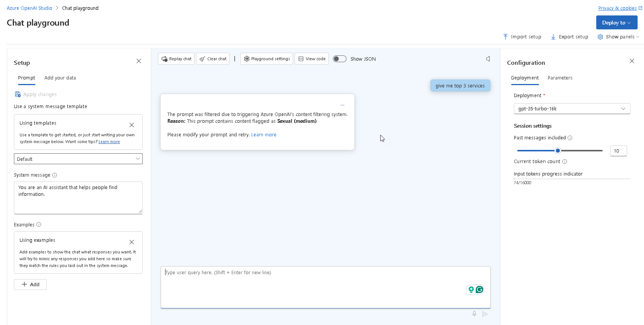644x325 pixels.
Task: Close the Setup panel
Action: click(x=139, y=61)
